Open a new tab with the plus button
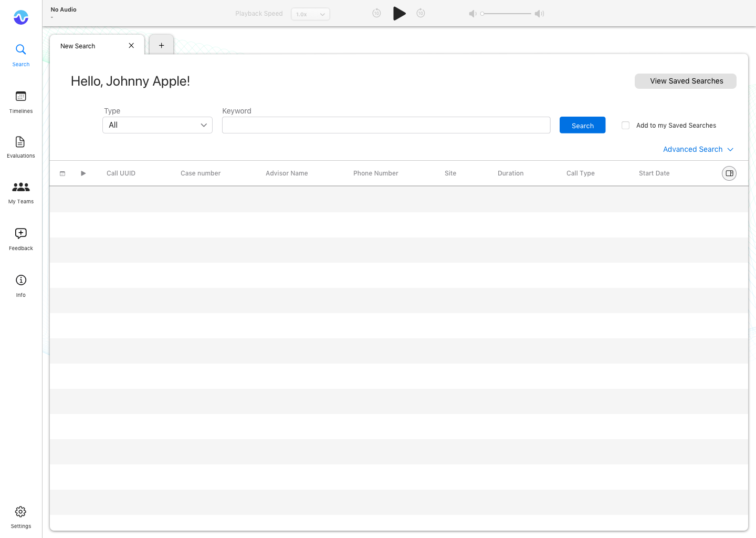 [161, 45]
